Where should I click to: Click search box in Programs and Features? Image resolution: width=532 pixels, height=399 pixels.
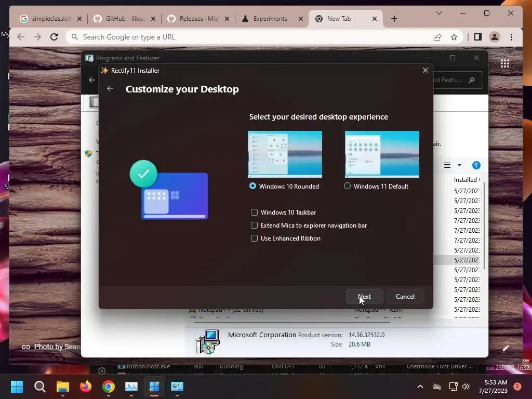coord(458,80)
